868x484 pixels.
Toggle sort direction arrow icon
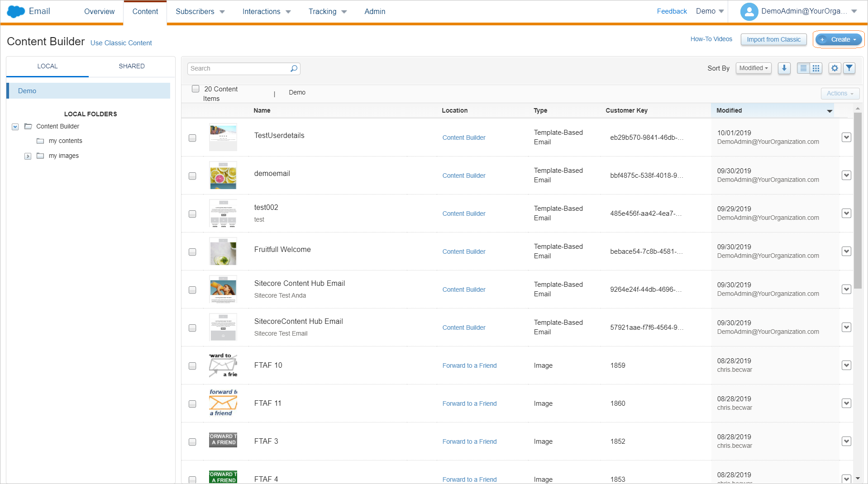[x=784, y=68]
